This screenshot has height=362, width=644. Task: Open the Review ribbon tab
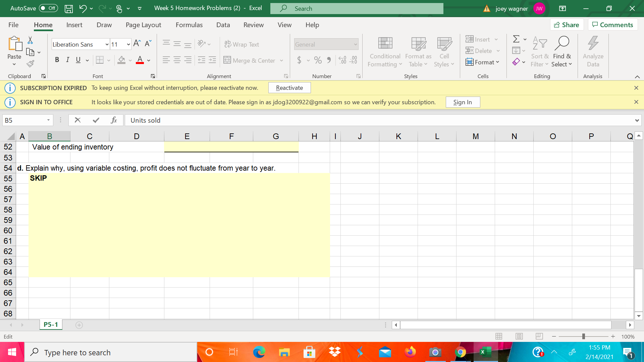tap(254, 25)
